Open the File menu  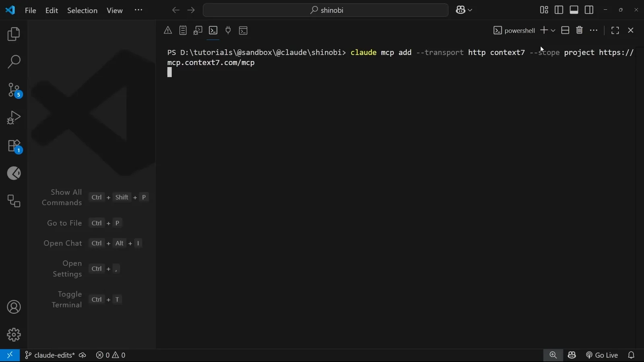tap(31, 10)
